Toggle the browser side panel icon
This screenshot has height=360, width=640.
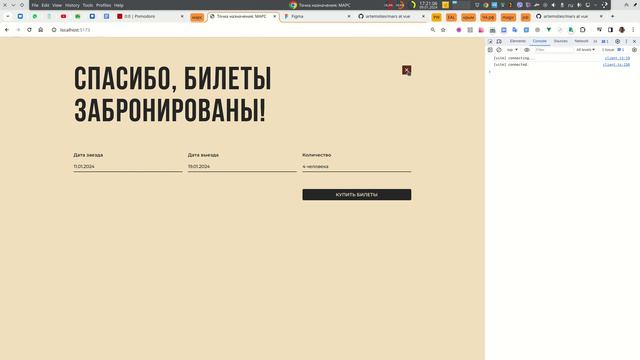[x=610, y=30]
